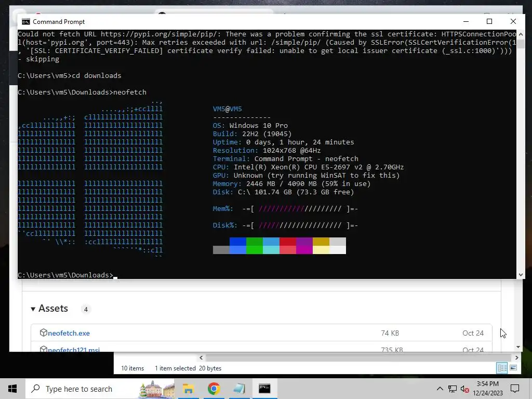Click the browser page scroll down arrow
Viewport: 532px width, 399px height.
tap(518, 347)
